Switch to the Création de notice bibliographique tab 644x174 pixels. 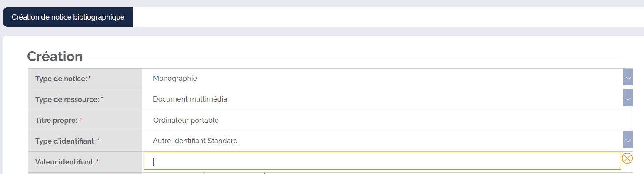pyautogui.click(x=68, y=17)
